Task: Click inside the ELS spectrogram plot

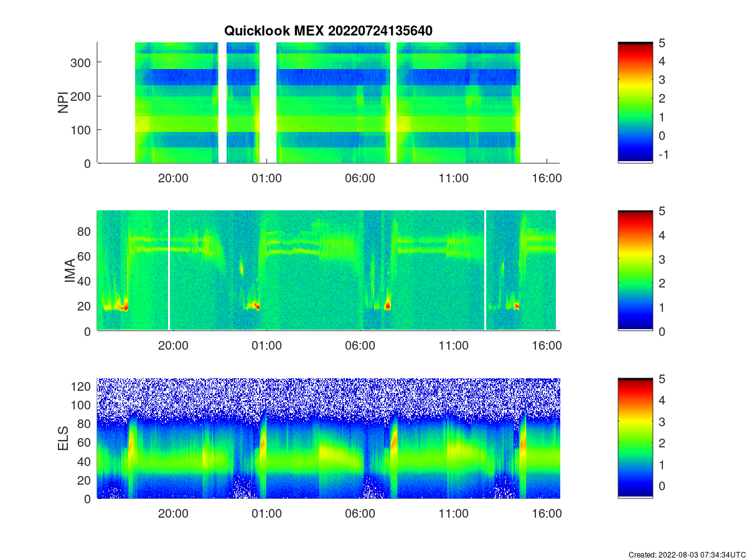Action: tap(328, 439)
